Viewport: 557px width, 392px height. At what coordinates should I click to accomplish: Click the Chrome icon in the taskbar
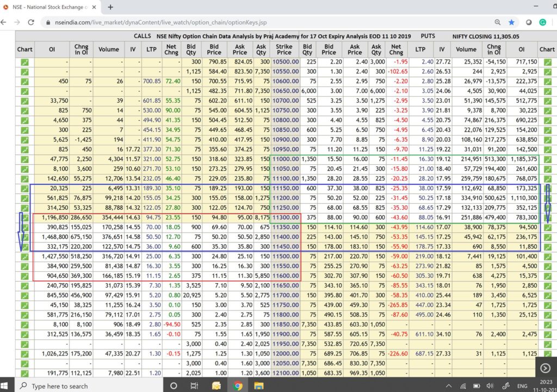coord(238,385)
